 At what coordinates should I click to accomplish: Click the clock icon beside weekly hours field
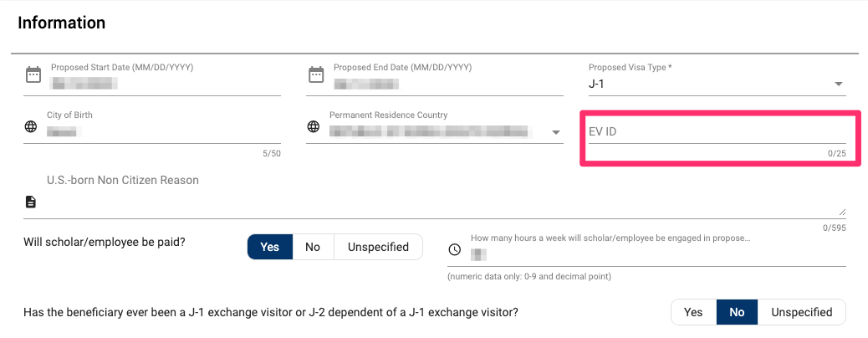(x=455, y=249)
